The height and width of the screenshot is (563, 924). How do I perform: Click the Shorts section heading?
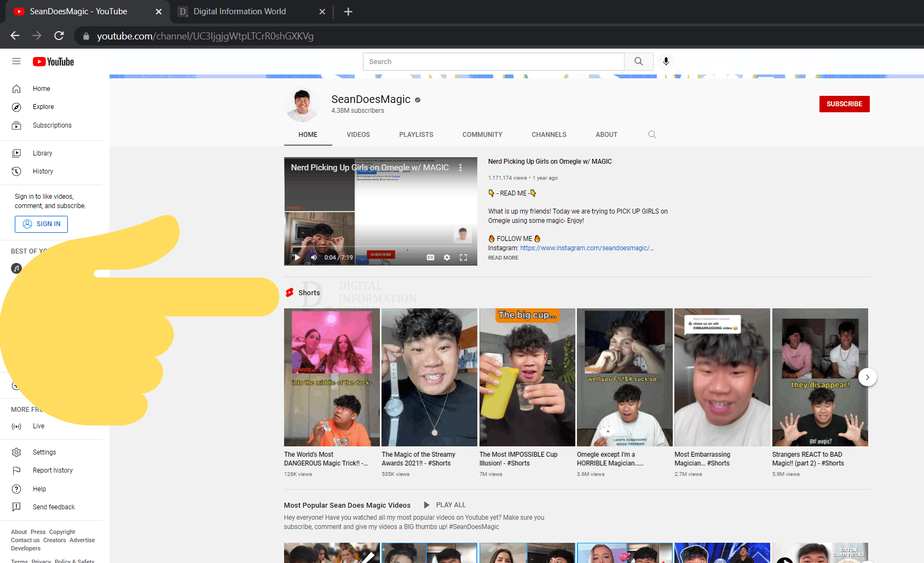[x=309, y=293]
